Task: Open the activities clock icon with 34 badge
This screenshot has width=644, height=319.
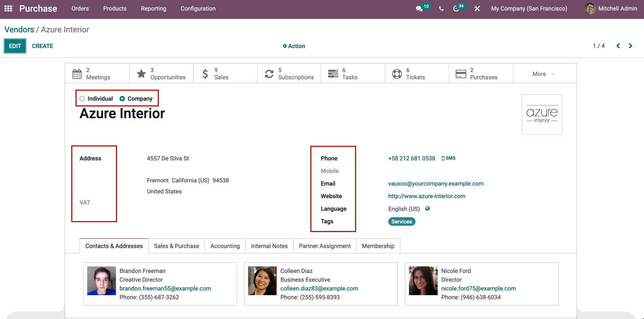Action: click(x=456, y=9)
